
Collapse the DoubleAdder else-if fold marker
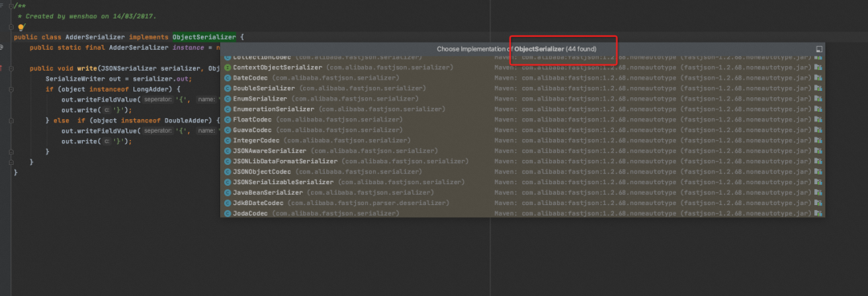coord(11,121)
